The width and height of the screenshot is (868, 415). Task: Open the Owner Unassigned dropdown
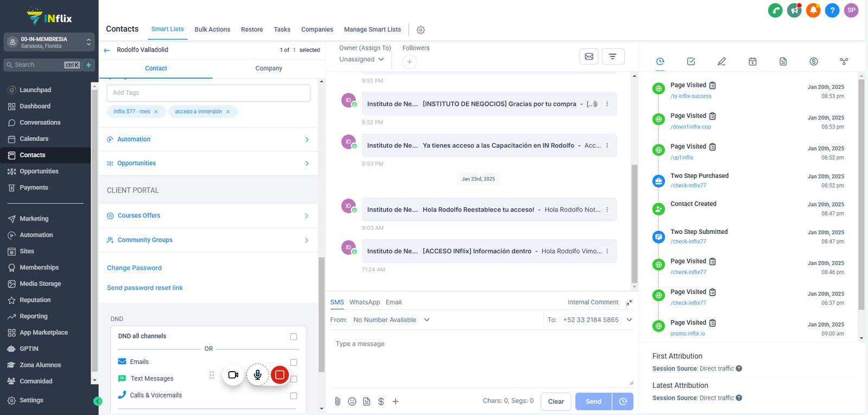click(x=362, y=59)
